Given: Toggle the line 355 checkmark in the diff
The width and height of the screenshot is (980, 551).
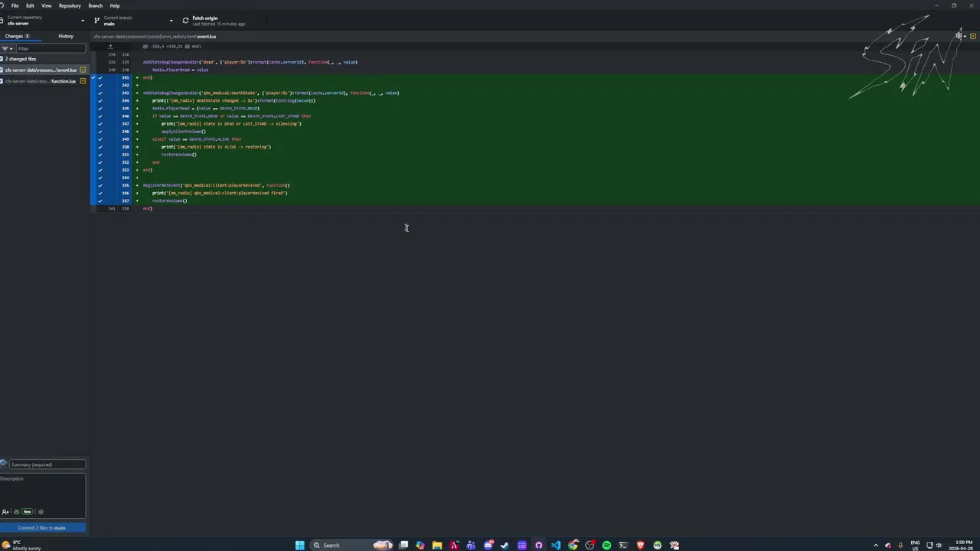Looking at the screenshot, I should (100, 185).
